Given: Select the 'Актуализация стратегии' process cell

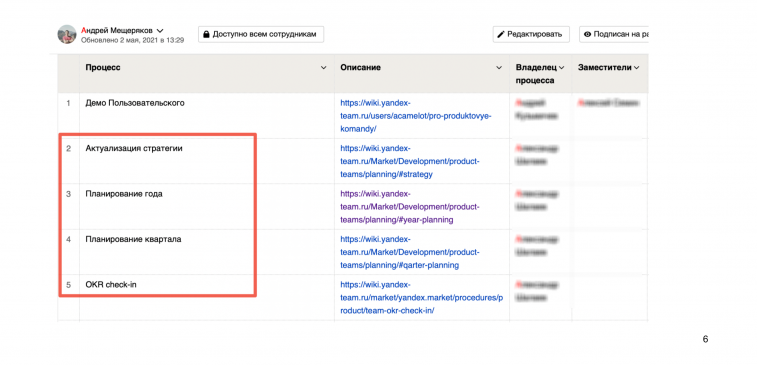Looking at the screenshot, I should pos(207,161).
